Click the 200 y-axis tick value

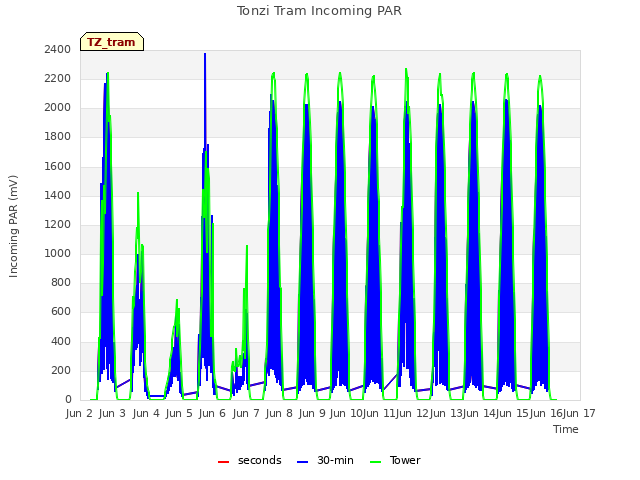[61, 370]
